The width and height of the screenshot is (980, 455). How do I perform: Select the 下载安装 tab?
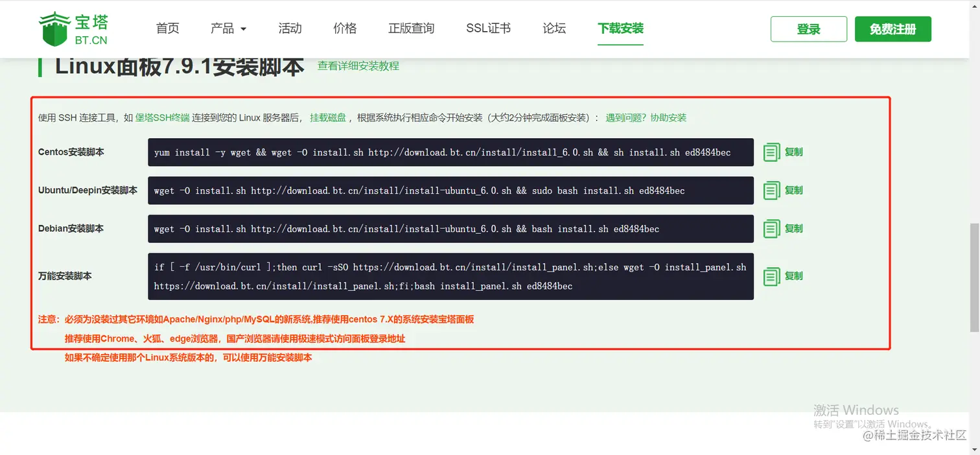621,29
